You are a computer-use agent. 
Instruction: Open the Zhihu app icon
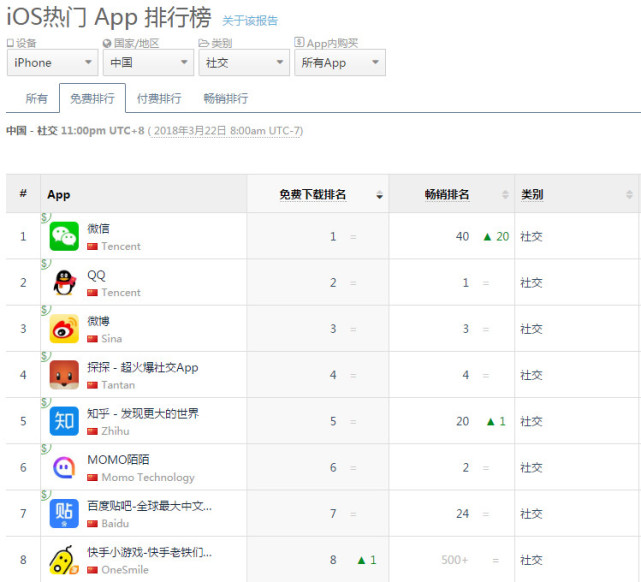click(x=64, y=421)
